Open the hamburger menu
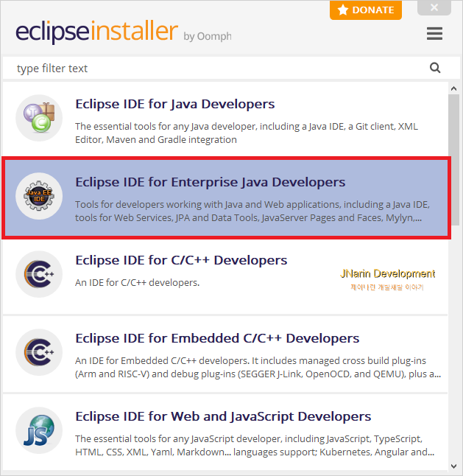 [434, 33]
